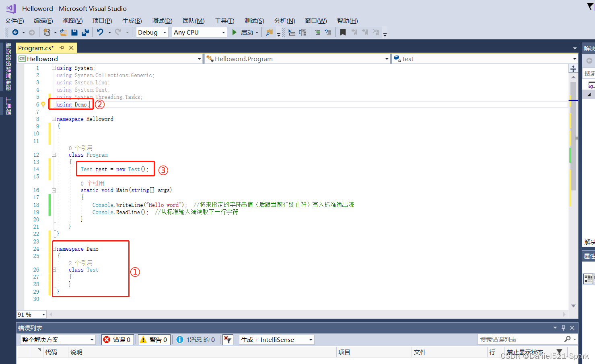Click the error list search field

tap(521, 339)
